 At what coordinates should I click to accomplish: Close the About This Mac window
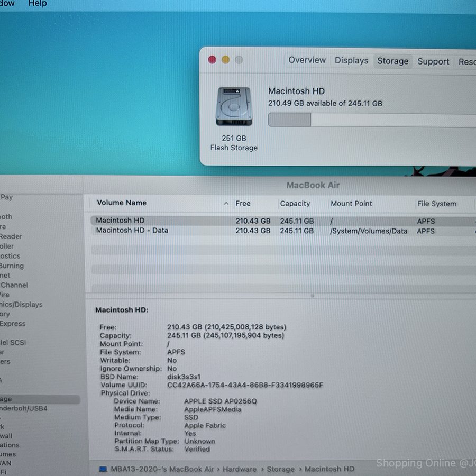[212, 59]
